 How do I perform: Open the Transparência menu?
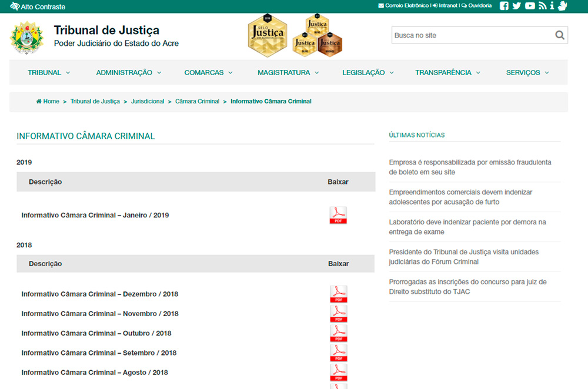[447, 73]
